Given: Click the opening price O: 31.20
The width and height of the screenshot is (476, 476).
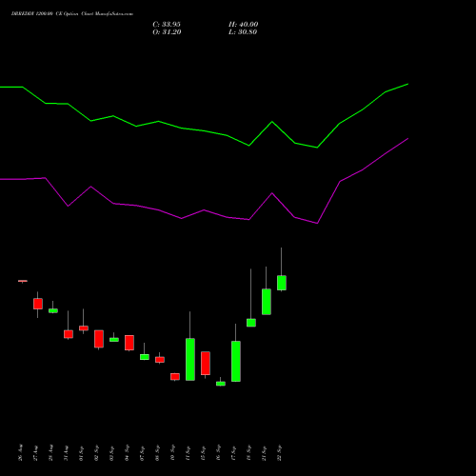Looking at the screenshot, I should pyautogui.click(x=167, y=32).
